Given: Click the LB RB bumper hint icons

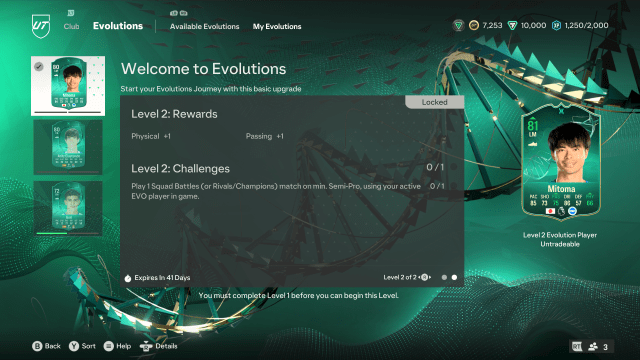Looking at the screenshot, I should (179, 13).
